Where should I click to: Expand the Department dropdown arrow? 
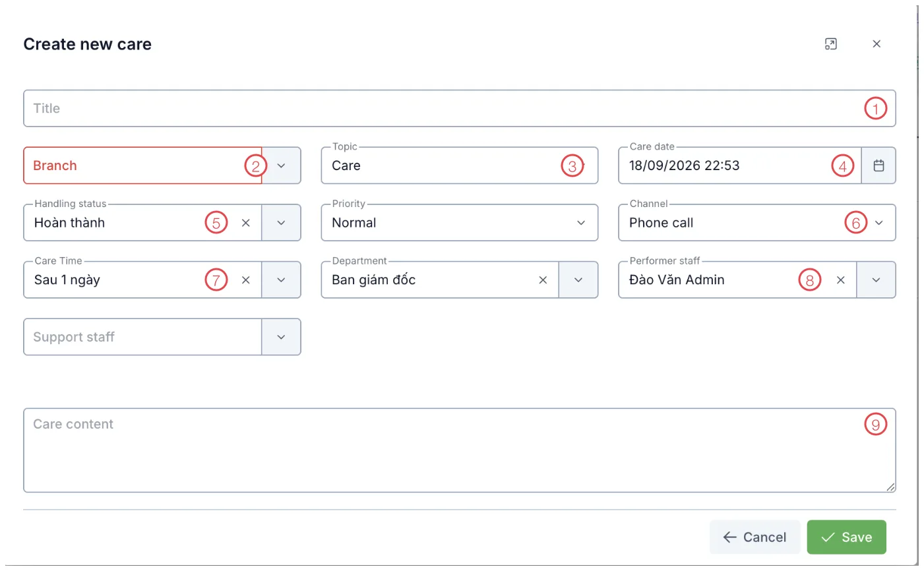[578, 280]
